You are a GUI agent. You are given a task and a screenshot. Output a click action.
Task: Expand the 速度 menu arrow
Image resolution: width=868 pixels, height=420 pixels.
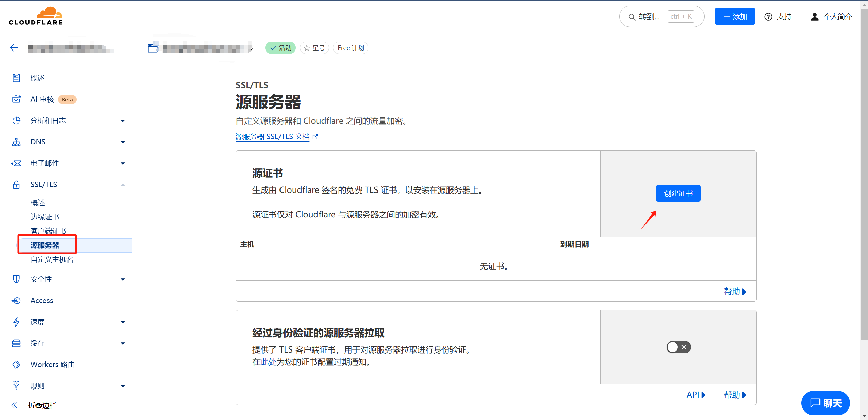tap(123, 322)
